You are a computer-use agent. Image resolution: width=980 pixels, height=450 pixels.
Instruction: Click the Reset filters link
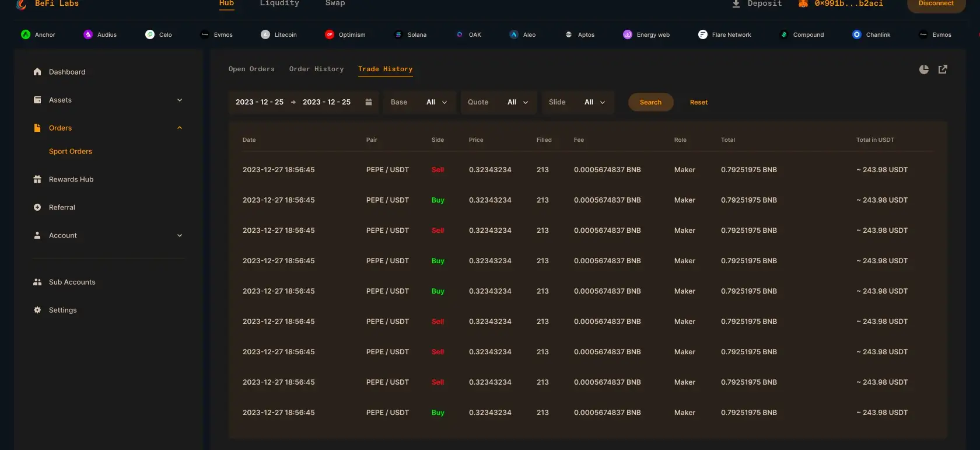click(x=698, y=102)
